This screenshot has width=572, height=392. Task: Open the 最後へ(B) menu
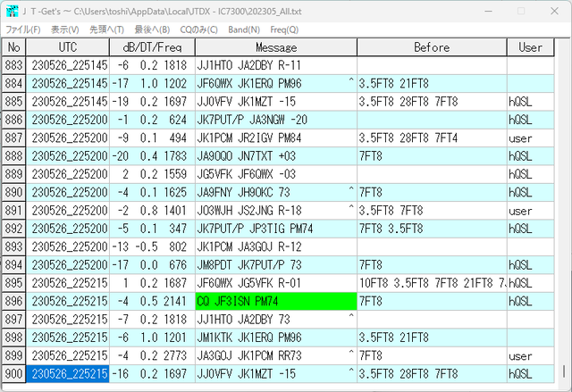[x=153, y=29]
